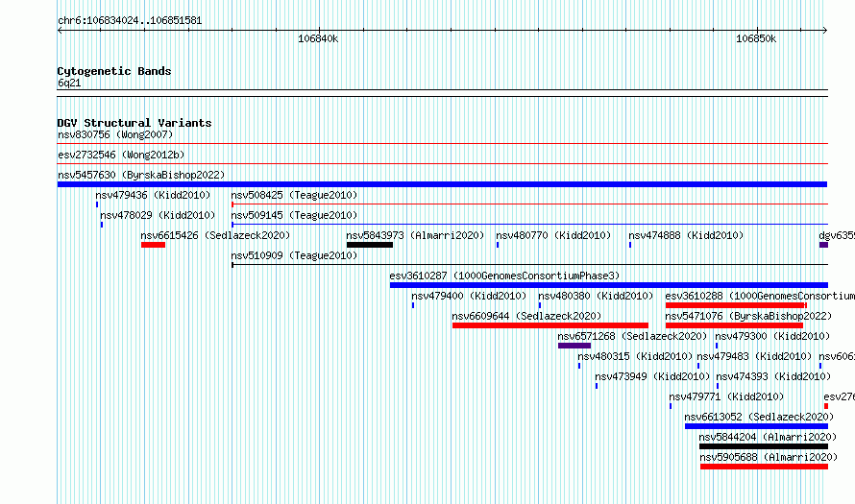
Task: Click blue bar for nsv6613052 (Sedlazeck2020)
Action: (756, 426)
